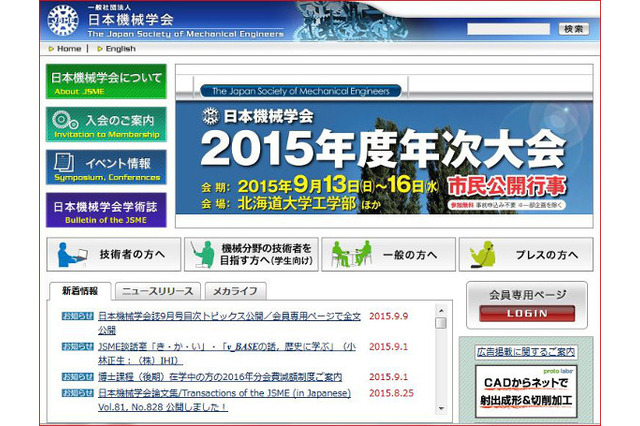The image size is (640, 426).
Task: Click the 検索 search button
Action: pos(573,29)
